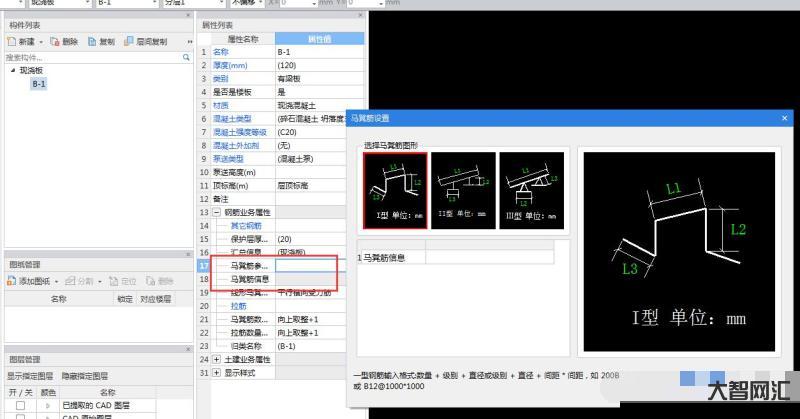Select the B-1 component in the tree
800x419 pixels.
pos(38,84)
